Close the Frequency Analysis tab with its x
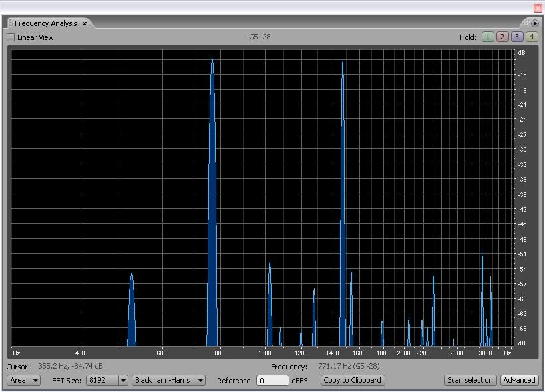 (x=84, y=24)
